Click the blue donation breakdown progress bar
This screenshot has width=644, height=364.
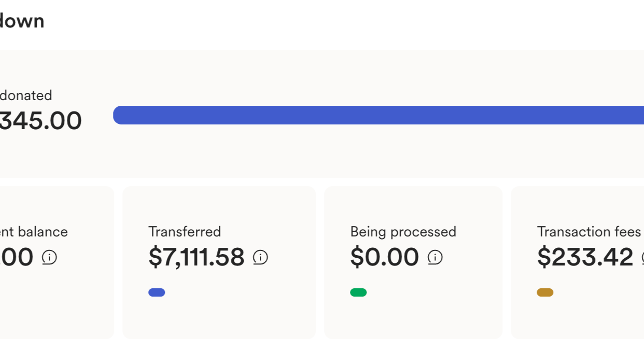coord(379,115)
